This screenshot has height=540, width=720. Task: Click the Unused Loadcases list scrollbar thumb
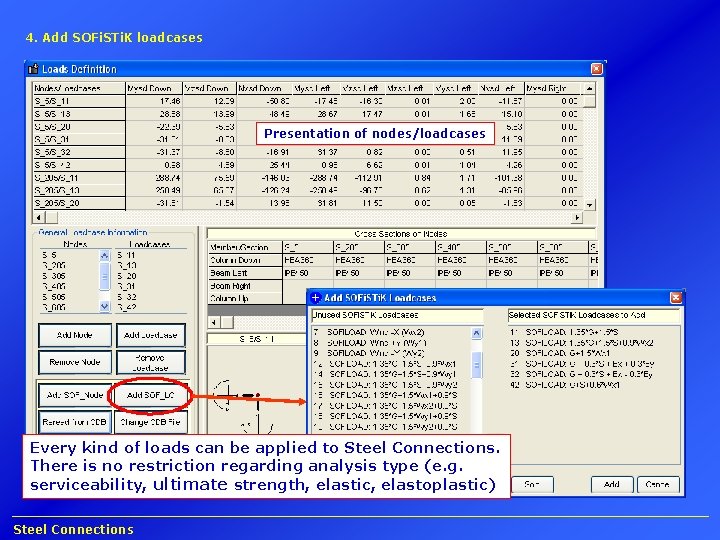tap(476, 365)
